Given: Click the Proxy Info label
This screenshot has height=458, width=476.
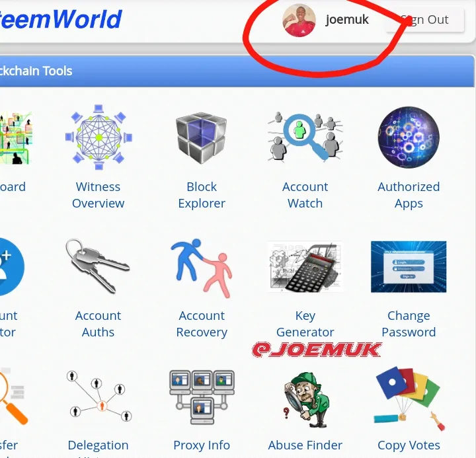Looking at the screenshot, I should (x=202, y=445).
